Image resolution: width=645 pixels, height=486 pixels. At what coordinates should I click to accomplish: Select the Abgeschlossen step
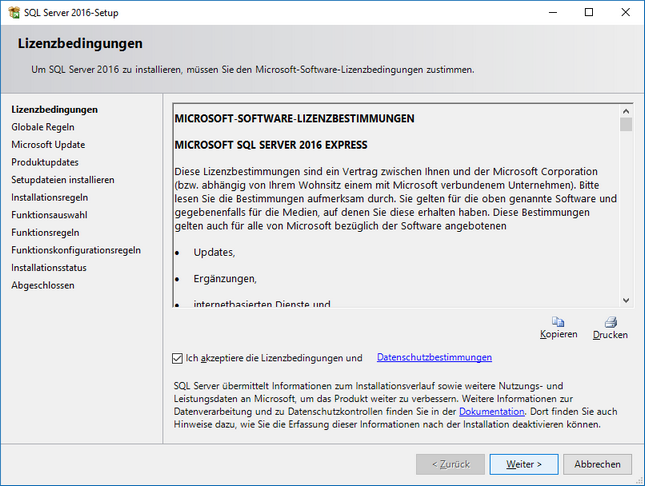click(43, 285)
